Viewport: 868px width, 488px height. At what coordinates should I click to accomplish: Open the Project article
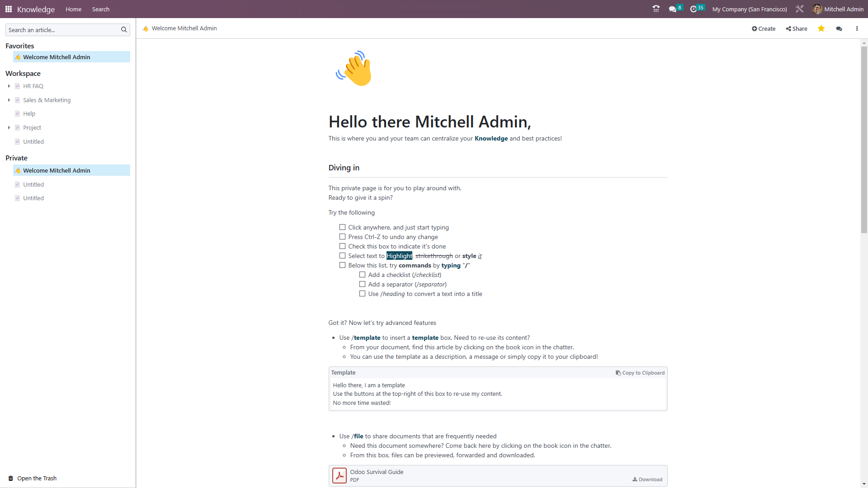(32, 127)
